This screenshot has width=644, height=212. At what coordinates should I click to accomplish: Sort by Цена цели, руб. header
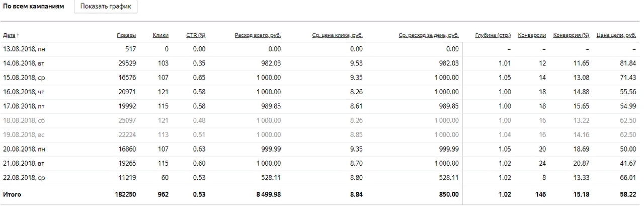coord(616,35)
